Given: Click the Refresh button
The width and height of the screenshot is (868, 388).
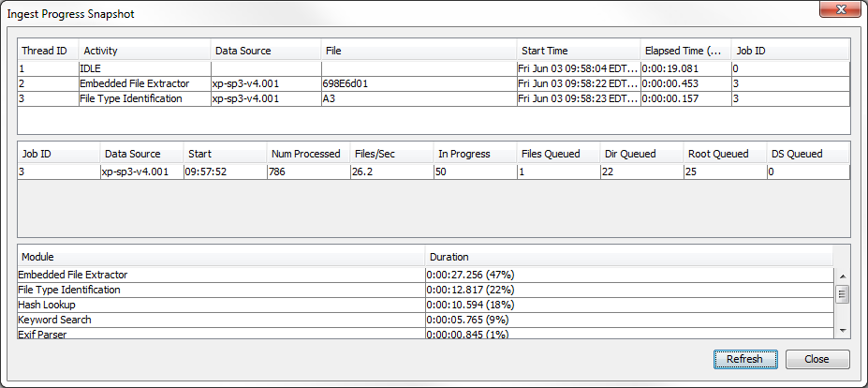Looking at the screenshot, I should (744, 359).
